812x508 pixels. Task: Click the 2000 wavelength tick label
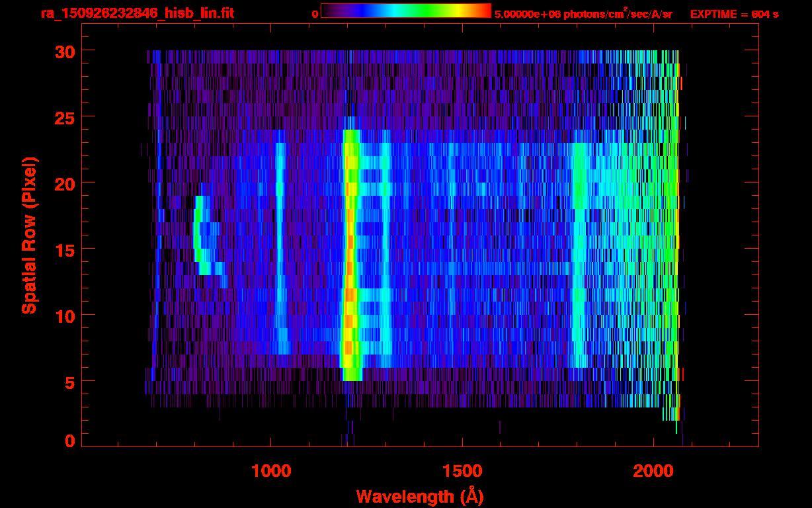click(654, 471)
